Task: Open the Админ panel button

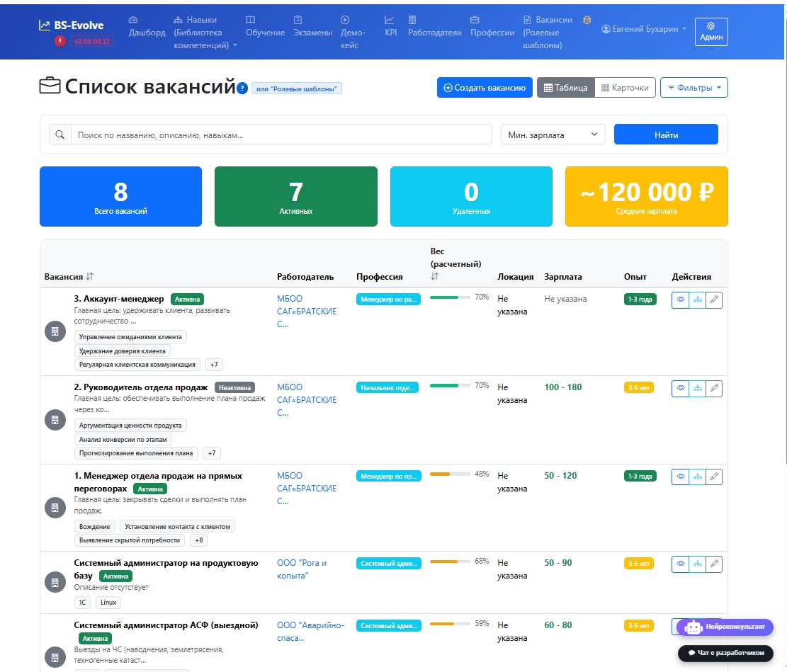Action: click(711, 32)
